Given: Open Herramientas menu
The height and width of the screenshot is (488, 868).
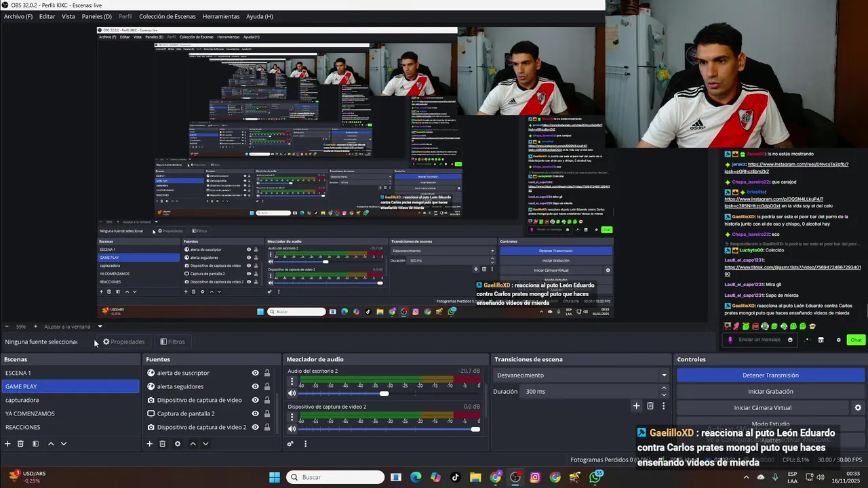Looking at the screenshot, I should tap(221, 16).
